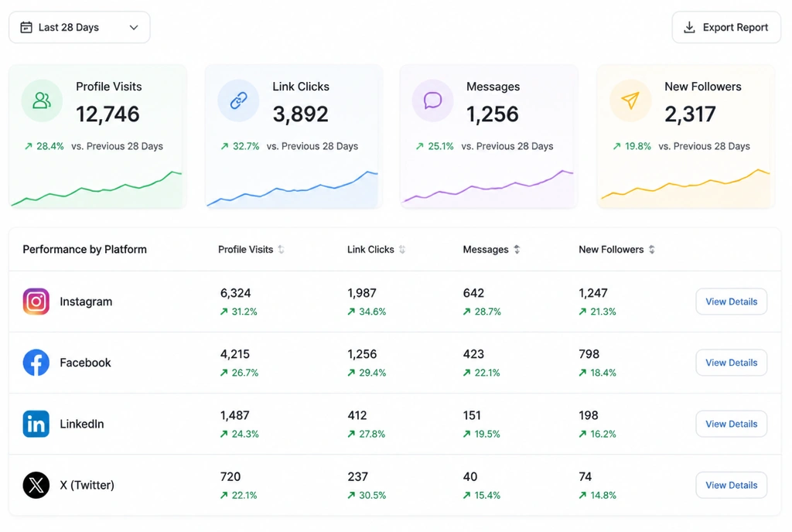Image resolution: width=792 pixels, height=532 pixels.
Task: Click X (Twitter)'s 74 new followers value
Action: coord(585,477)
